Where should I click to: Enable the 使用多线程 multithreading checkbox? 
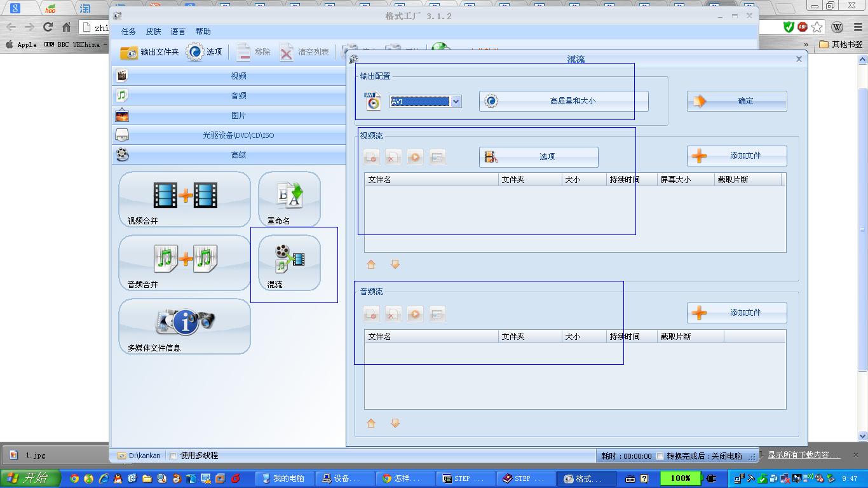172,456
